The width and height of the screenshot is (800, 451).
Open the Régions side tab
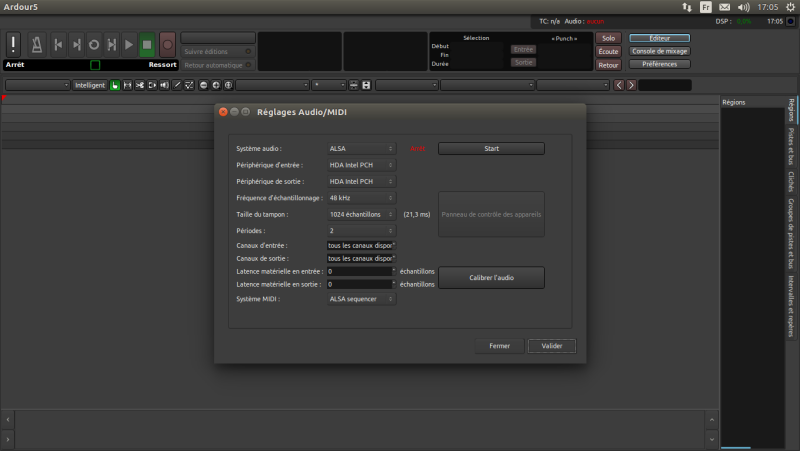pos(792,109)
